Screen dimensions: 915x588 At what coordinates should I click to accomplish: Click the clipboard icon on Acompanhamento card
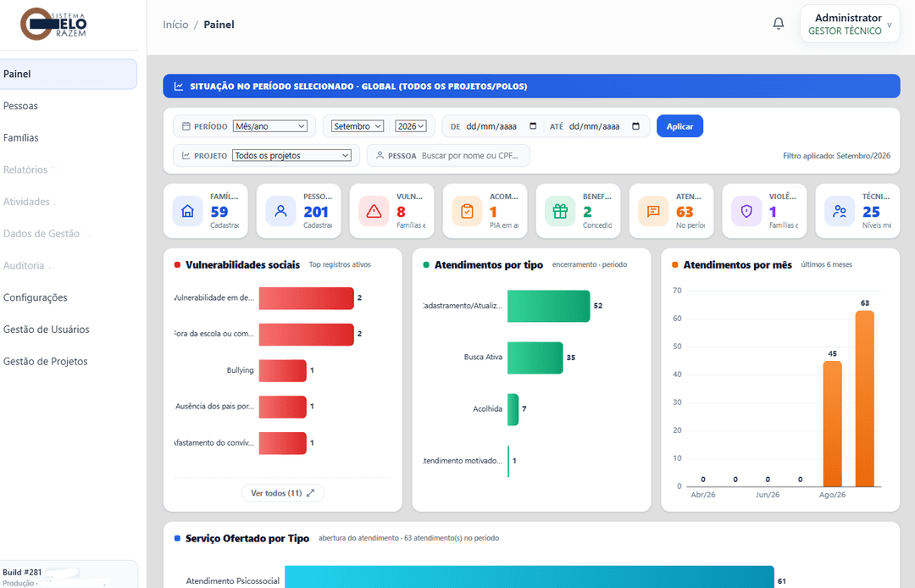(467, 211)
